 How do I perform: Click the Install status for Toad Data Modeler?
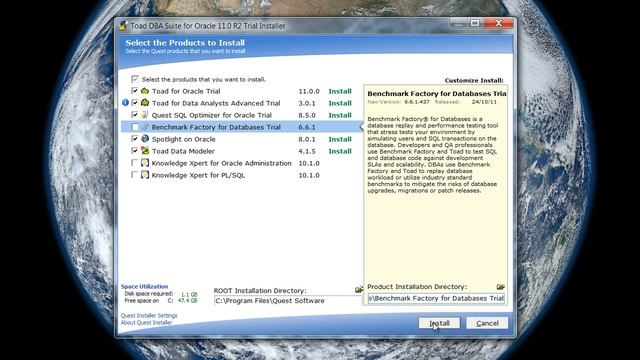point(340,151)
